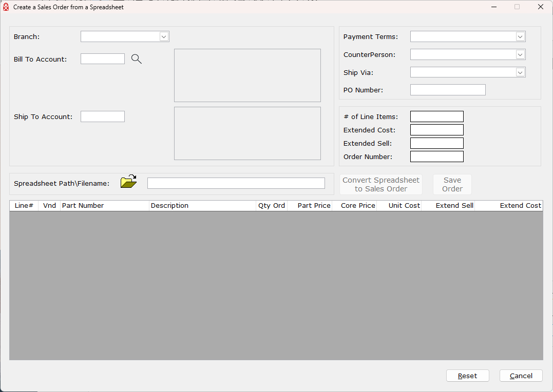553x392 pixels.
Task: Click the Spreadsheet Path\Filename text field
Action: click(236, 183)
